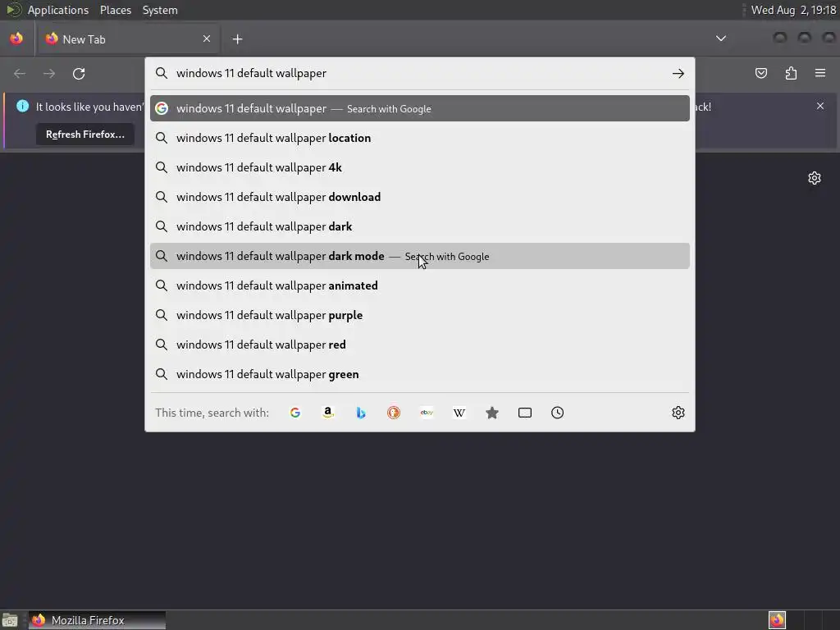840x630 pixels.
Task: Select top suggestion Search with Google
Action: pyautogui.click(x=420, y=108)
